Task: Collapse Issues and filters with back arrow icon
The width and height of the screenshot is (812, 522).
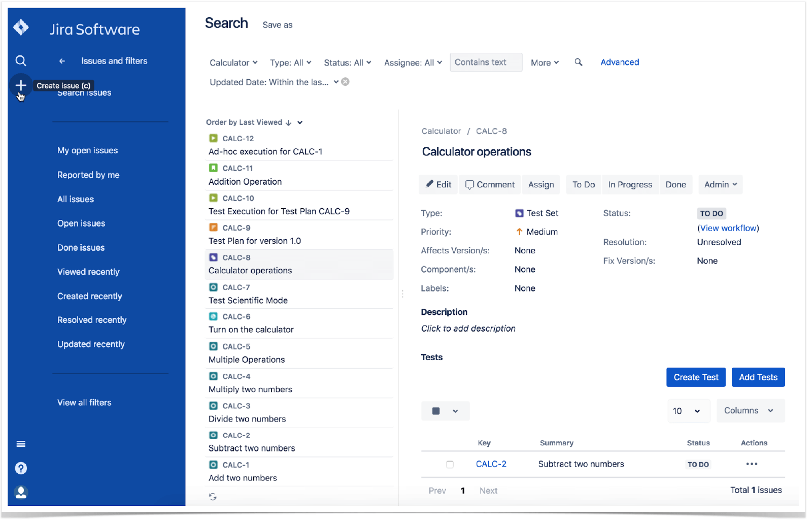Action: [61, 60]
